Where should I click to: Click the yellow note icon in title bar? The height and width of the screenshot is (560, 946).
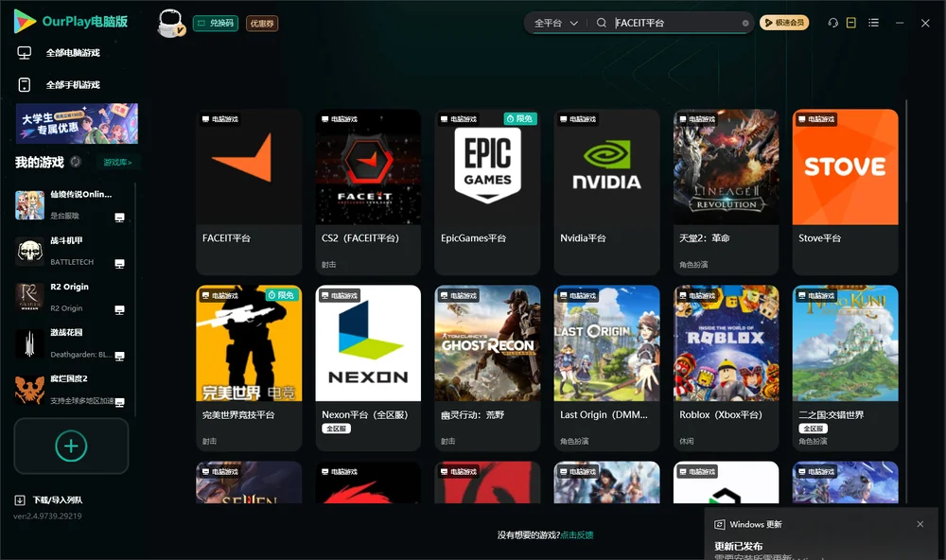pos(850,23)
